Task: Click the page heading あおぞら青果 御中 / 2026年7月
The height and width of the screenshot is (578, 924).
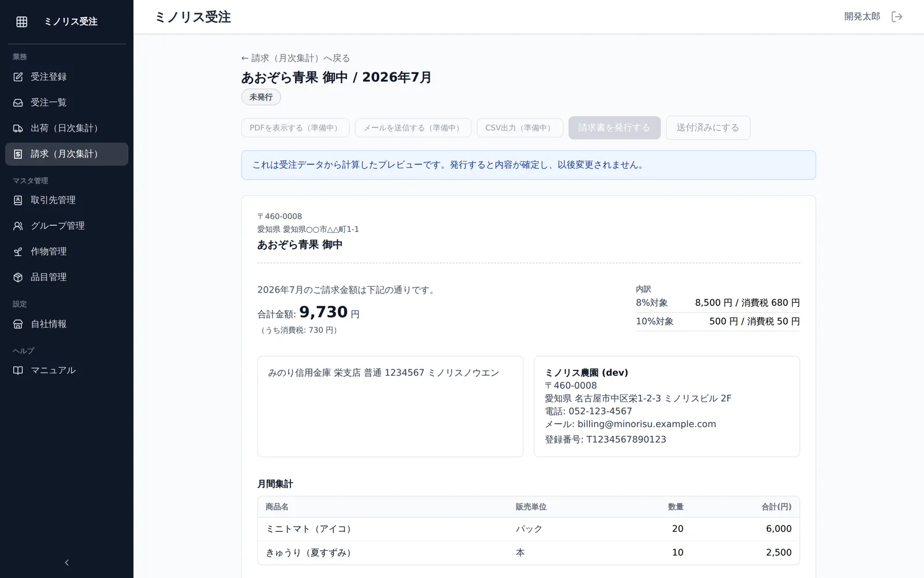Action: click(x=337, y=77)
